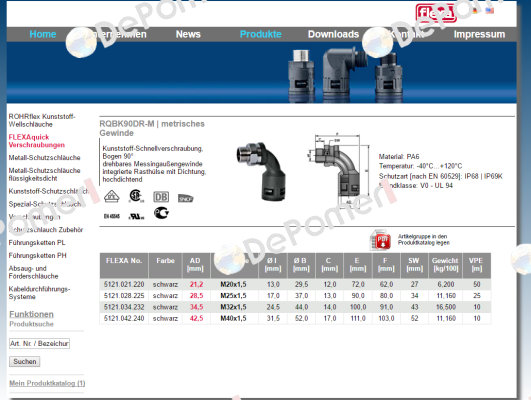Click the flexa logo in the header
This screenshot has height=400, width=531.
[x=436, y=13]
